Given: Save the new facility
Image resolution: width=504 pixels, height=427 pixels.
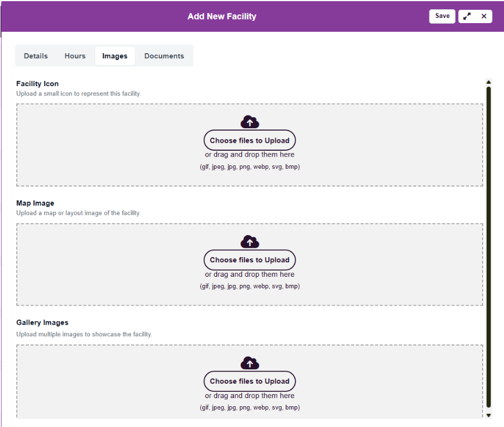Looking at the screenshot, I should (442, 16).
